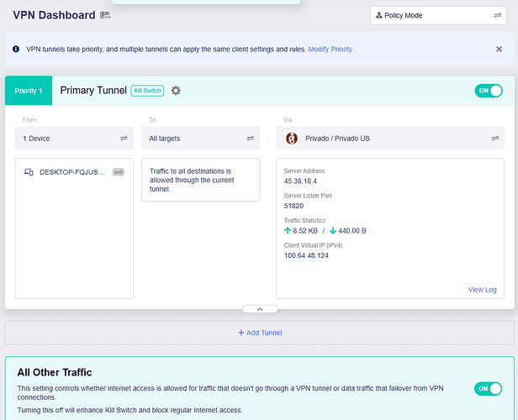This screenshot has width=518, height=420.
Task: Click the Primary Tunnel name
Action: [x=93, y=91]
